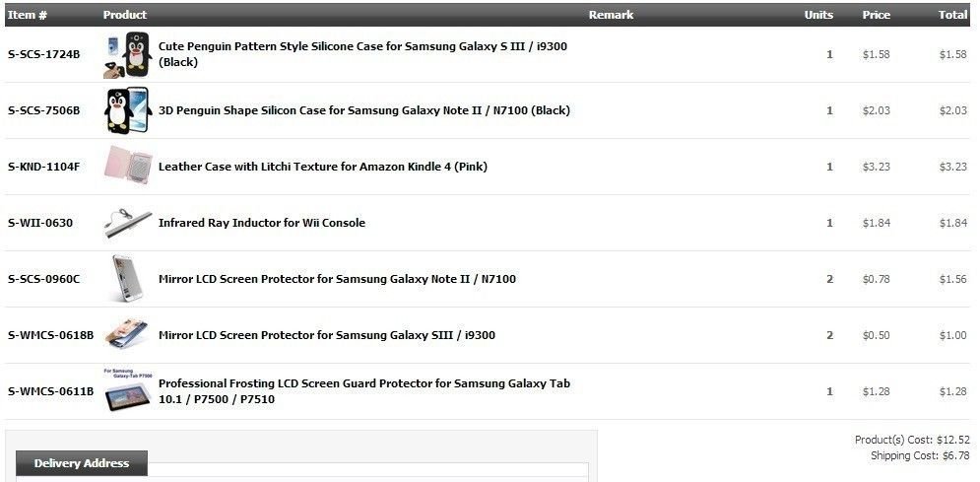980x482 pixels.
Task: Open the Galaxy Tab screen guard thumbnail
Action: (127, 390)
